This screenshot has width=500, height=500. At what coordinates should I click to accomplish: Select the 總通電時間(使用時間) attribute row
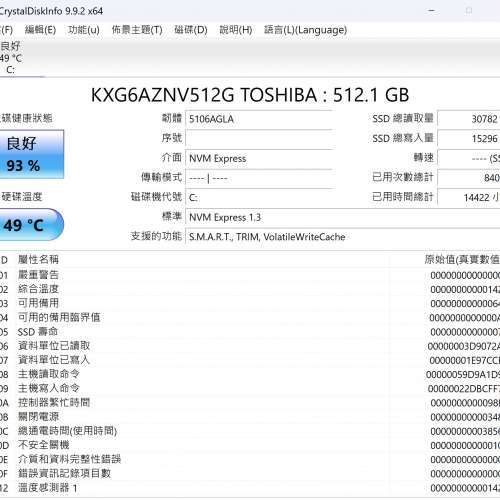pos(250,431)
